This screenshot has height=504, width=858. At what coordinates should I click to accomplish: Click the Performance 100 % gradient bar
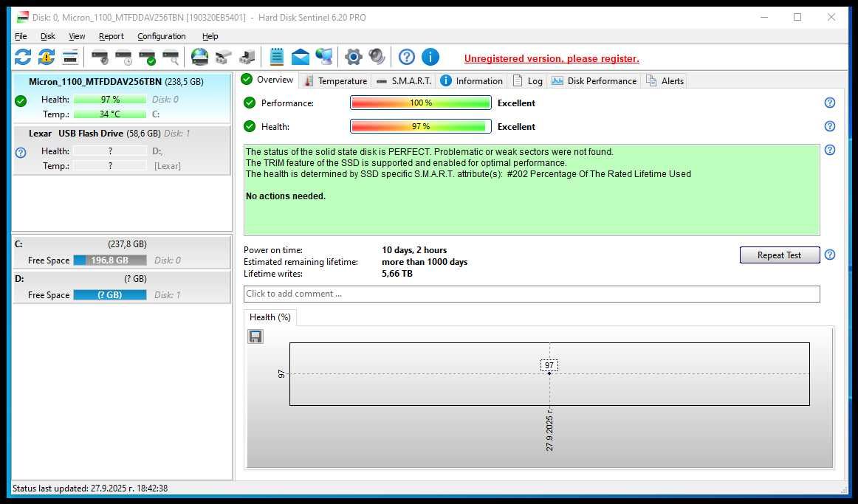420,103
